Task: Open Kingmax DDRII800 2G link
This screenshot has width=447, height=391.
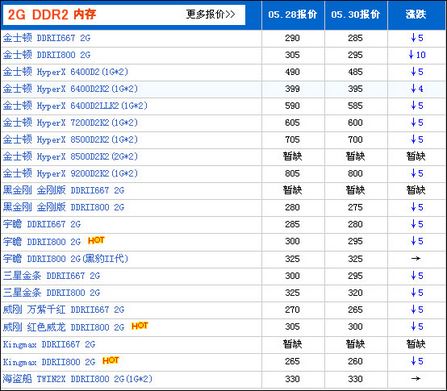Action: (x=49, y=362)
